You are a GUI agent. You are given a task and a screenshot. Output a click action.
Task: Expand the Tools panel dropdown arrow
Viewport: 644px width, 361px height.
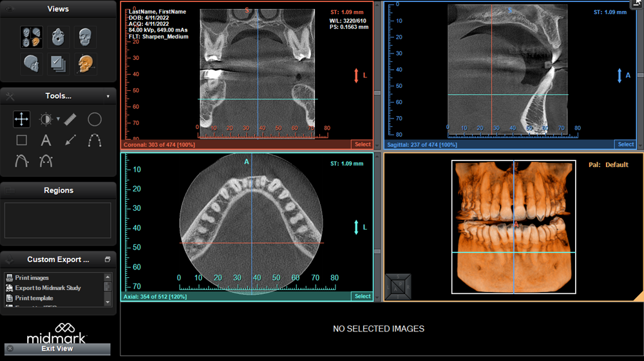tap(108, 96)
